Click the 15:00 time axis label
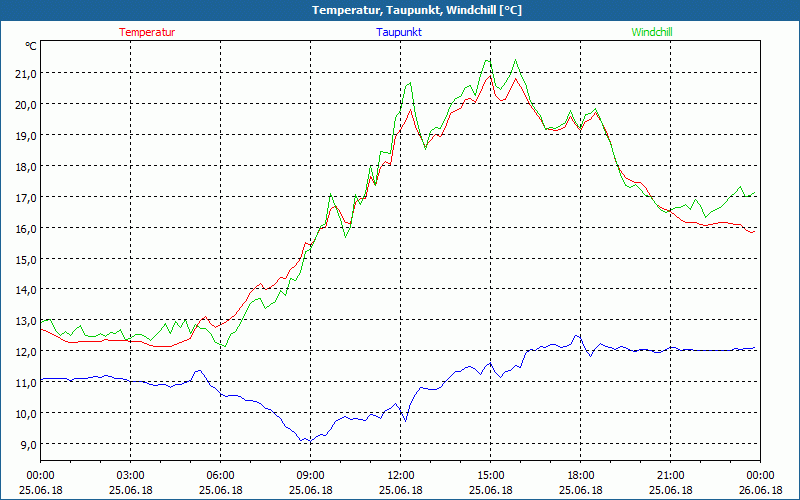 click(x=491, y=476)
